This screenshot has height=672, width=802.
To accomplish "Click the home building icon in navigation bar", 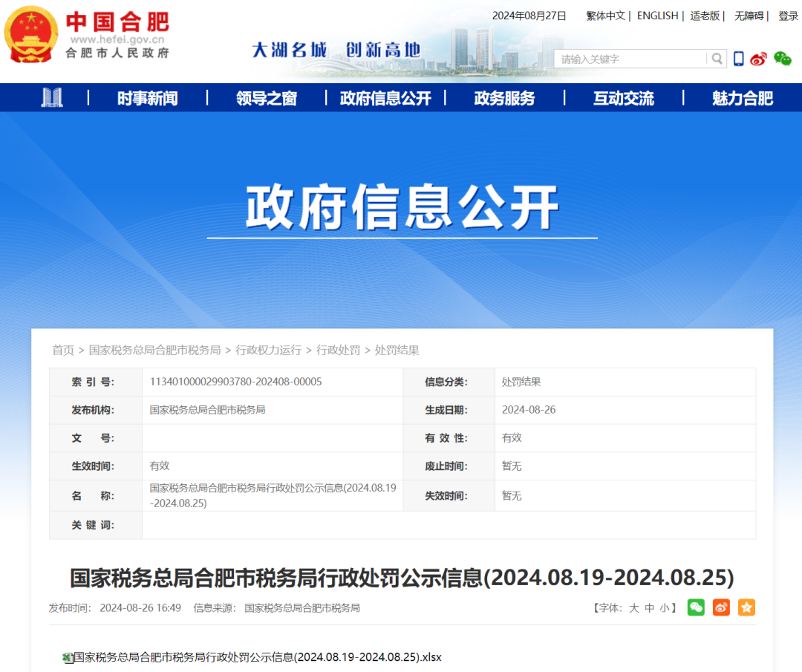I will pyautogui.click(x=52, y=97).
